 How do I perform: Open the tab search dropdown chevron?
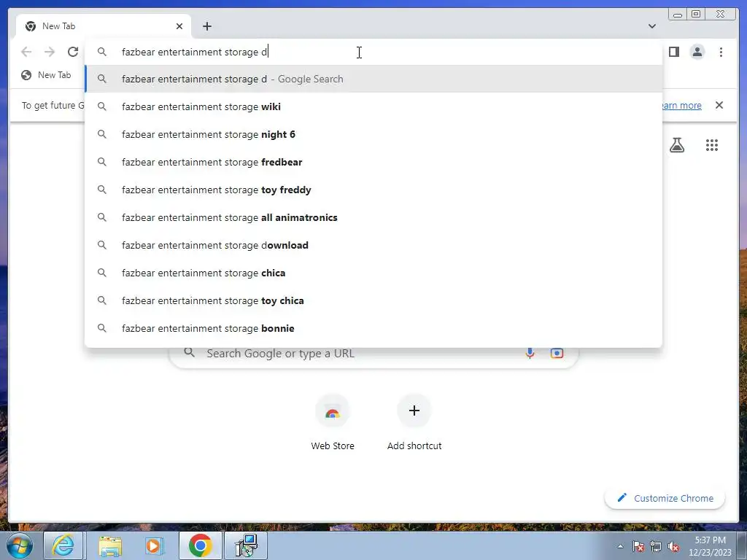pyautogui.click(x=652, y=26)
